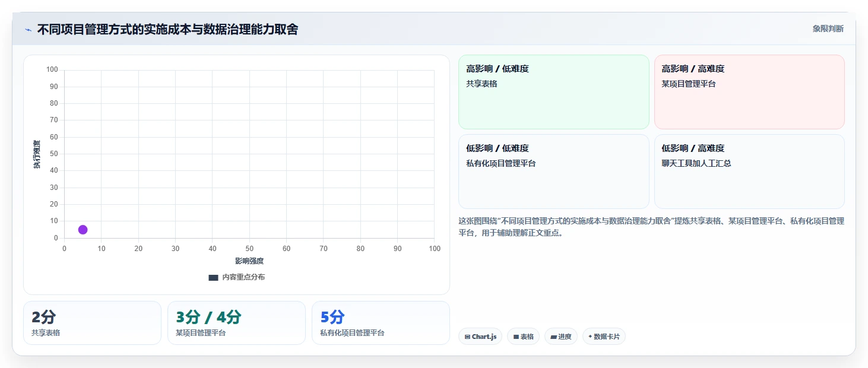868x368 pixels.
Task: Click 私有化项目管理平台 text in quadrant card
Action: (501, 163)
